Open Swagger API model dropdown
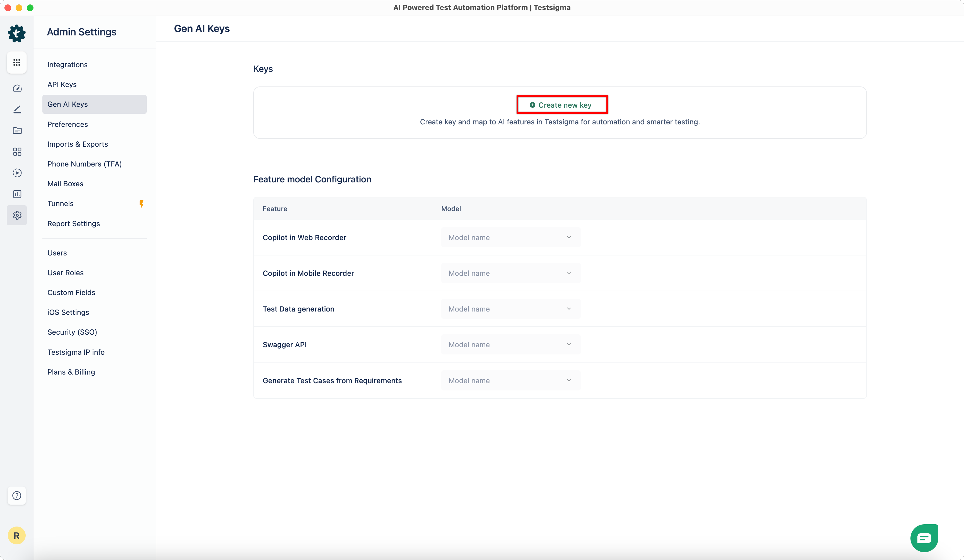Viewport: 964px width, 560px height. (x=510, y=345)
